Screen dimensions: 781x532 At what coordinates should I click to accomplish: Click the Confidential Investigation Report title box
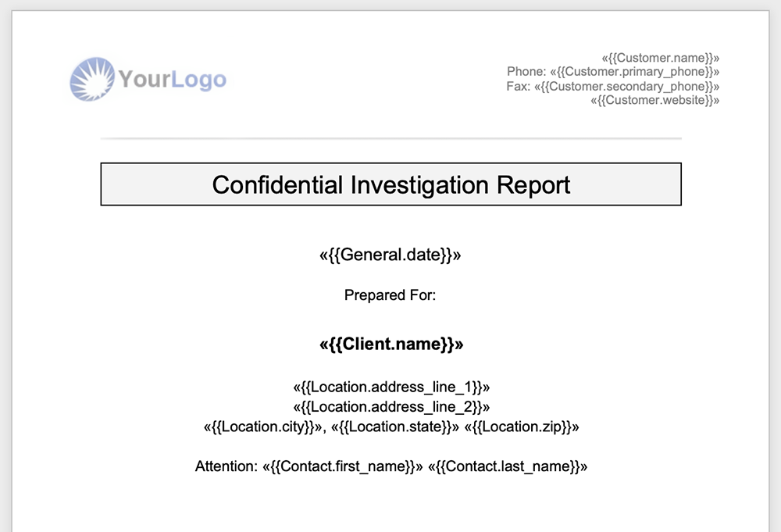click(x=391, y=184)
